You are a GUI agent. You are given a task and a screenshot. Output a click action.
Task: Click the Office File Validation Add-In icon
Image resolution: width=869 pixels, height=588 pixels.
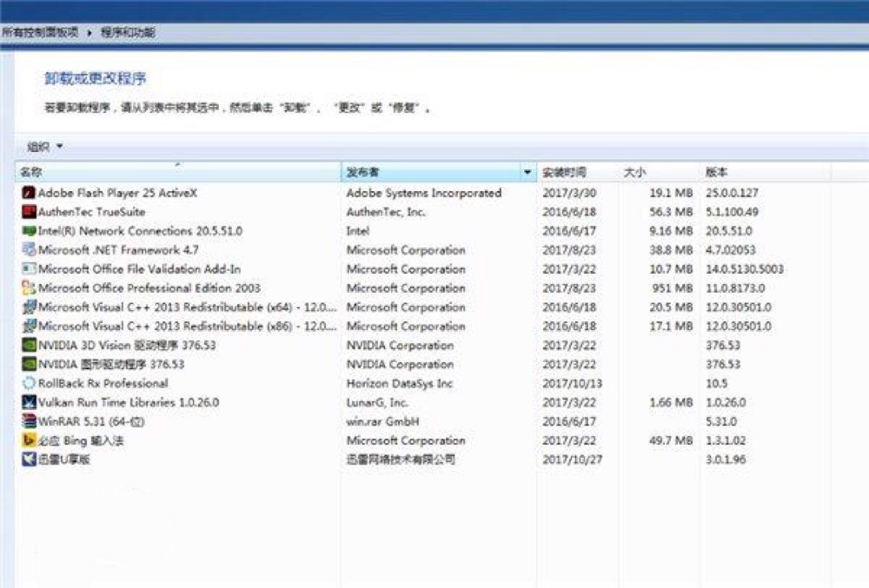pos(29,269)
